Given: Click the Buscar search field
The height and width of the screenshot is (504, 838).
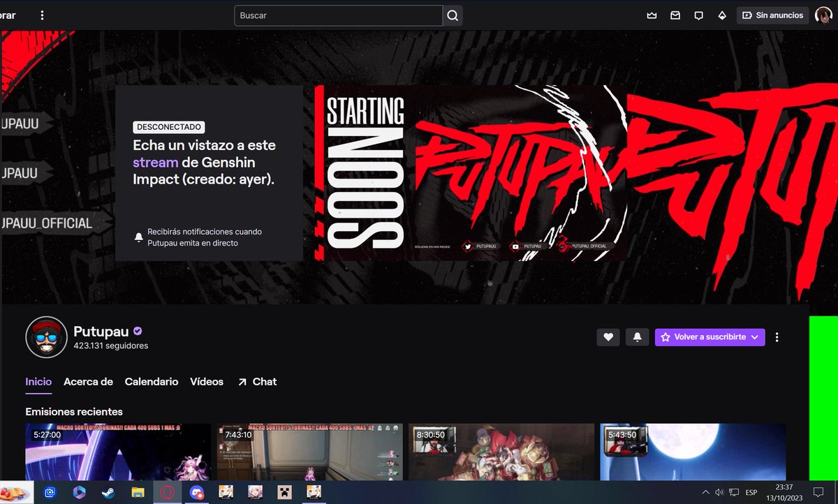Looking at the screenshot, I should click(339, 15).
